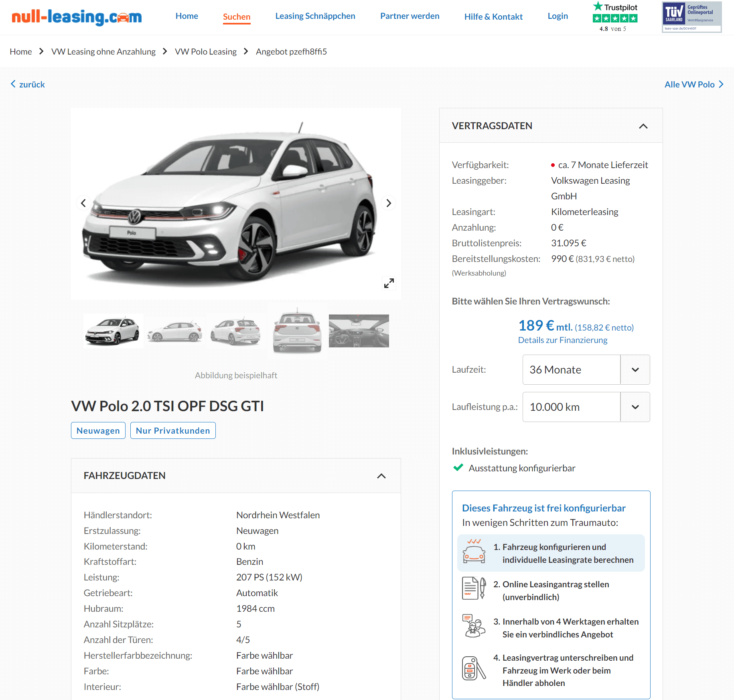The image size is (734, 700).
Task: Click the leasing application document icon
Action: [x=474, y=588]
